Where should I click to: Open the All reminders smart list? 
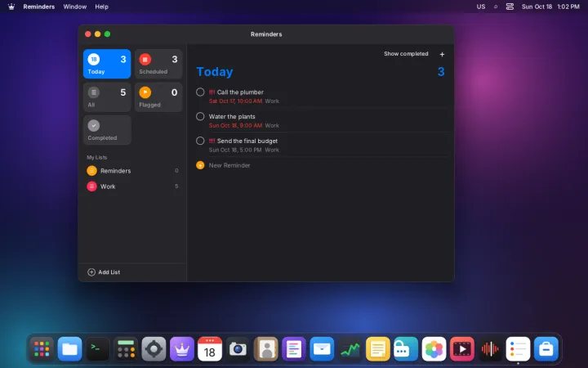click(107, 96)
